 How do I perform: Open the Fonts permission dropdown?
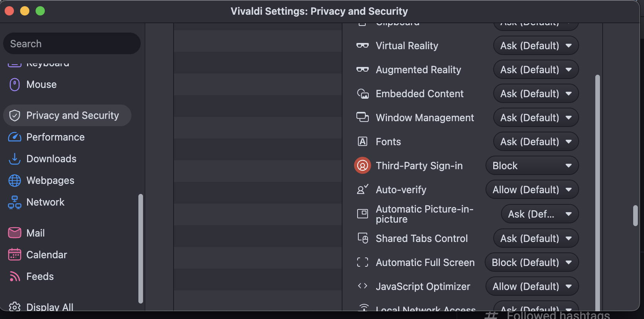(x=535, y=142)
